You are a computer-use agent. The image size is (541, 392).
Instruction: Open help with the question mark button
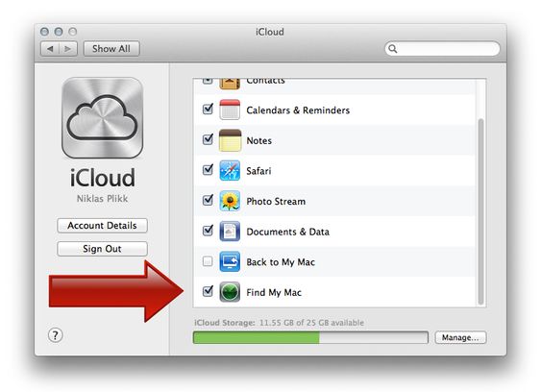click(x=55, y=335)
